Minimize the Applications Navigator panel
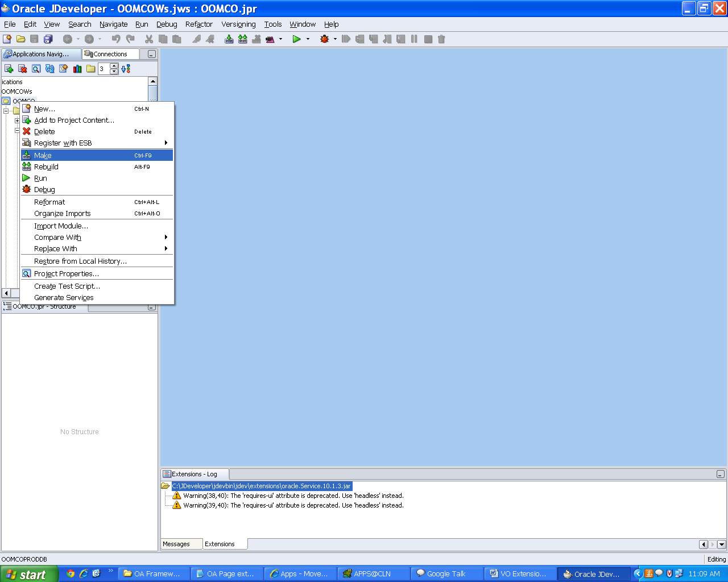This screenshot has width=728, height=582. (151, 54)
